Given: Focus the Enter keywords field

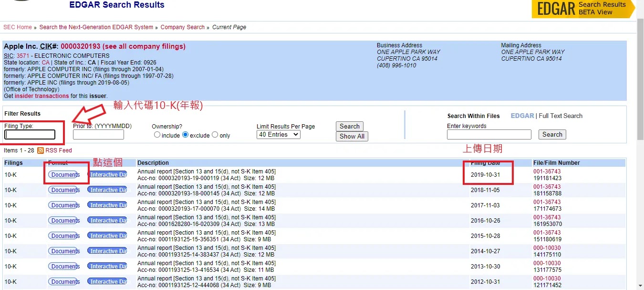Looking at the screenshot, I should click(x=489, y=135).
